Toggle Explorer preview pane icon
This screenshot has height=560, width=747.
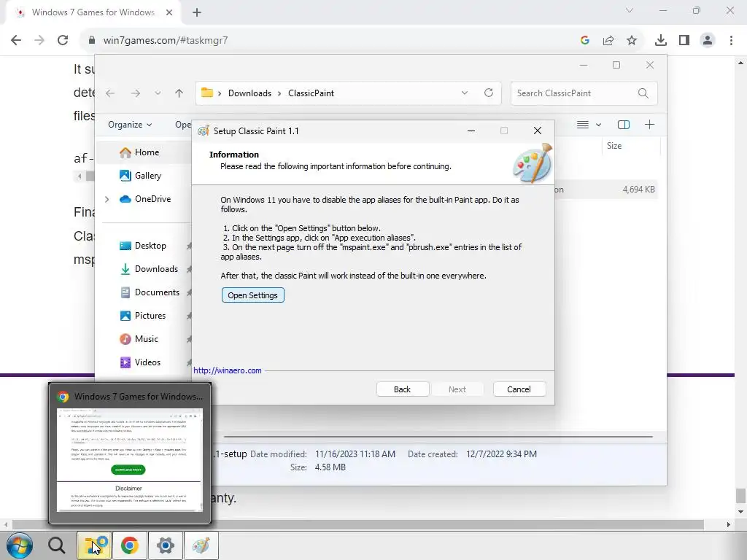(624, 125)
